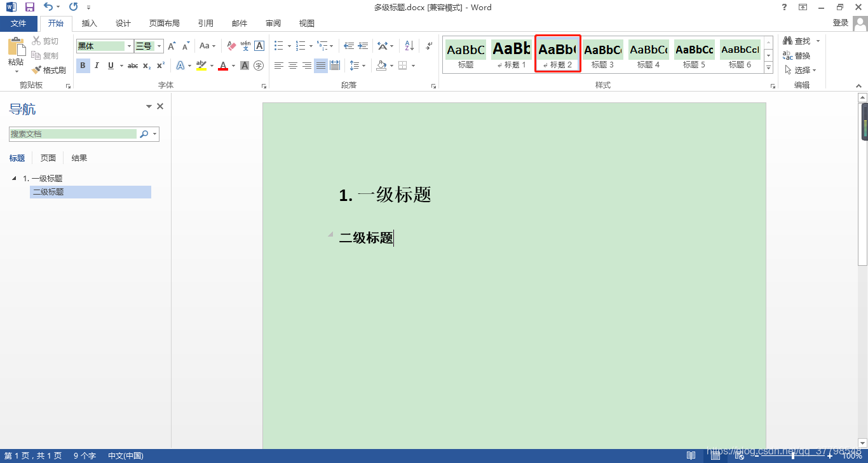This screenshot has height=463, width=868.
Task: Paste clipboard contents with 粘贴
Action: [x=16, y=55]
